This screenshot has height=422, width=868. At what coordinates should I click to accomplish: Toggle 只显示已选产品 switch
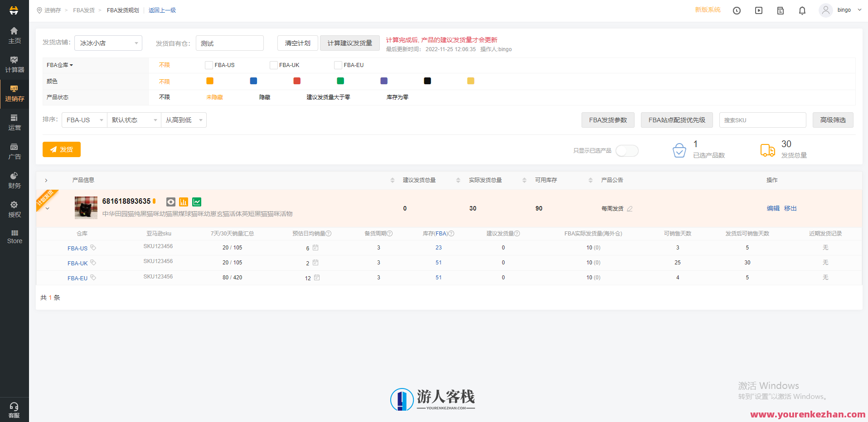(627, 150)
